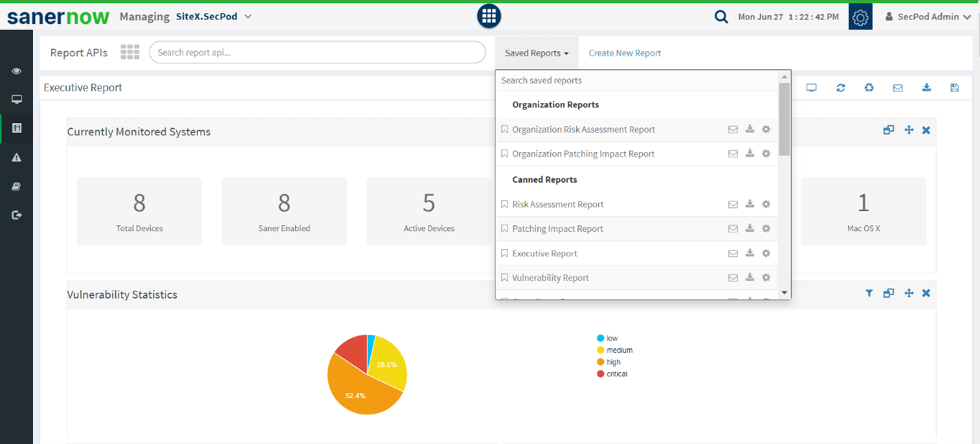
Task: Click the recycle icon in Executive Report toolbar
Action: (869, 88)
